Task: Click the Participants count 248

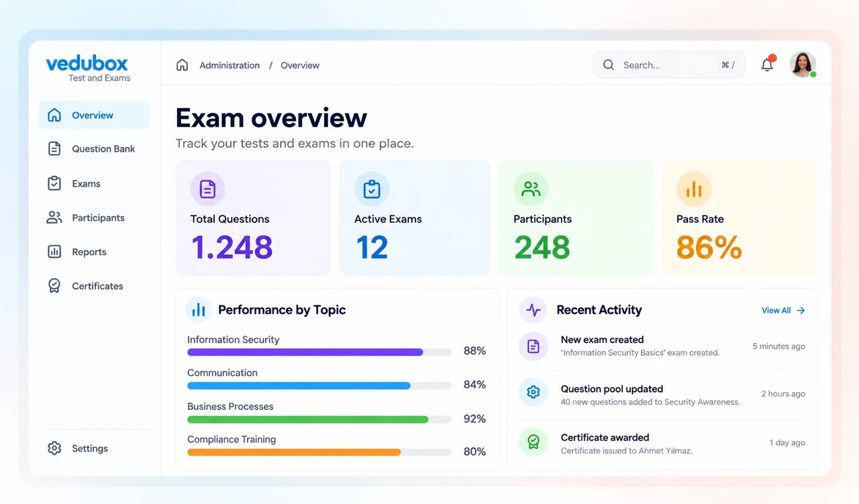Action: [542, 247]
